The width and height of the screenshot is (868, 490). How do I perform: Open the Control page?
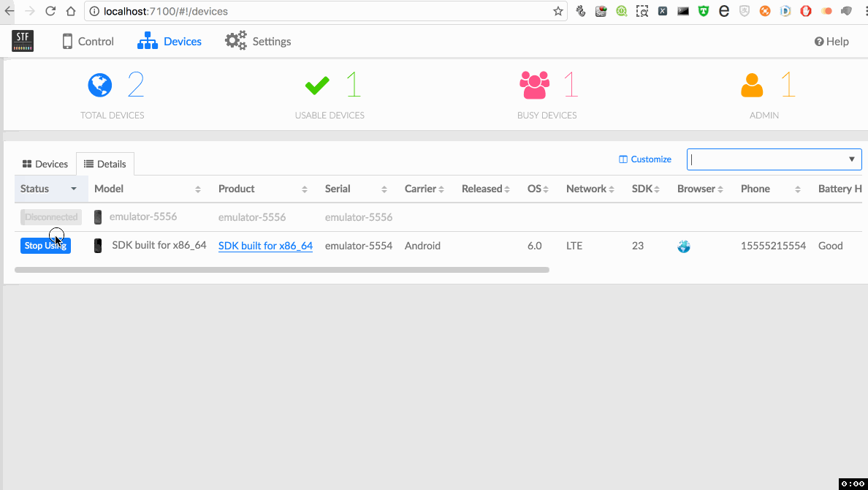tap(88, 42)
